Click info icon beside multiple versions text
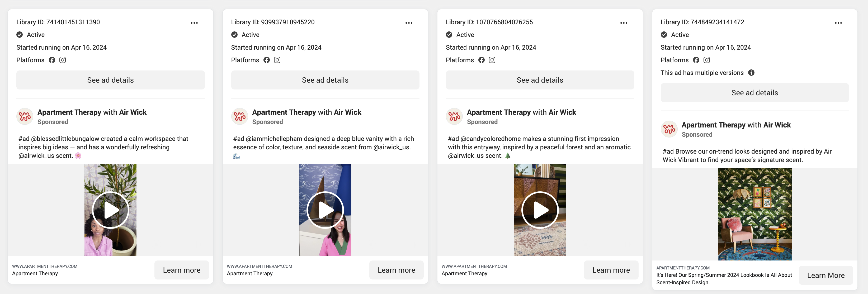Screen dimensions: 868x294 (x=751, y=73)
